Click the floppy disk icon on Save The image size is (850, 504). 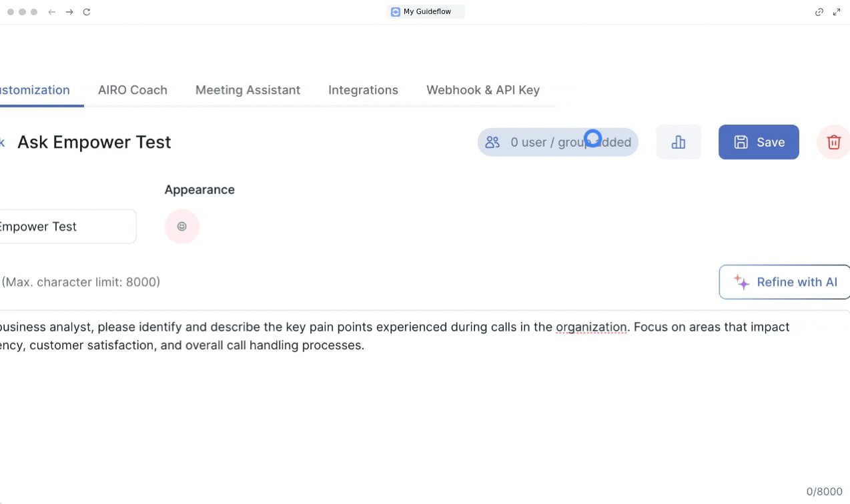[741, 142]
